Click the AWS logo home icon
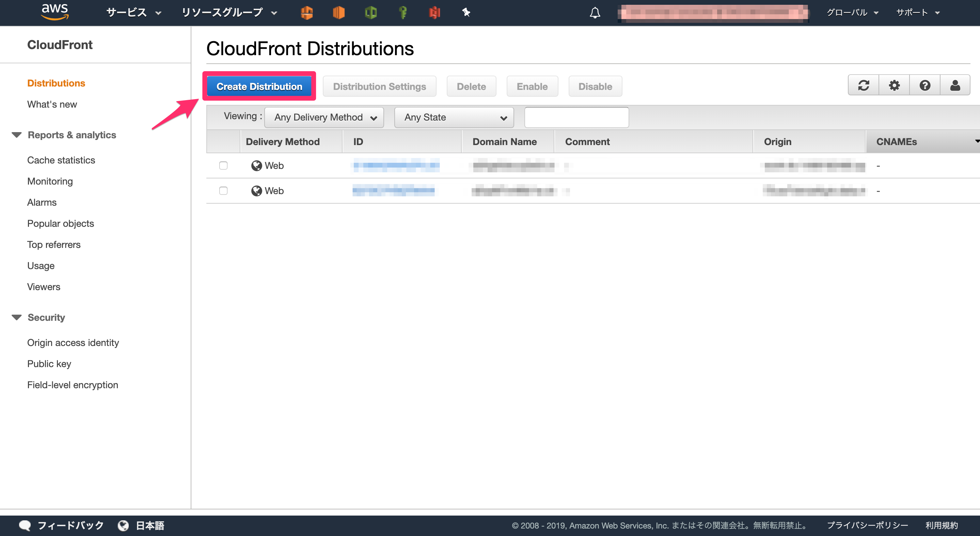 click(x=55, y=12)
